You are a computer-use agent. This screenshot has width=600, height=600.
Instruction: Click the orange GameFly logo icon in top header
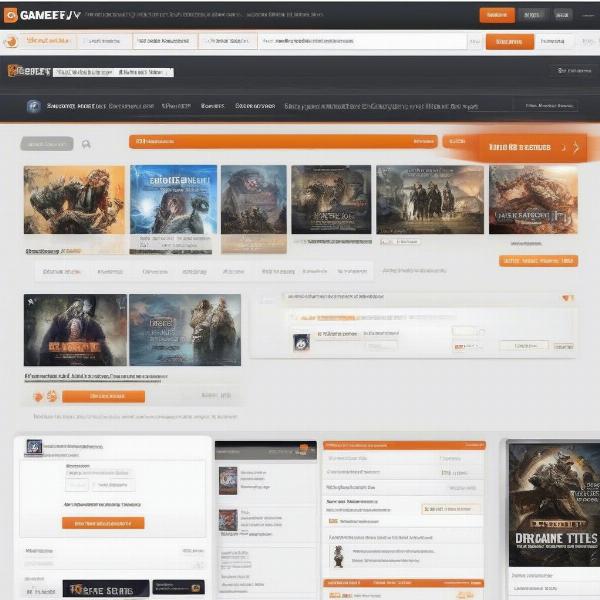coord(11,15)
